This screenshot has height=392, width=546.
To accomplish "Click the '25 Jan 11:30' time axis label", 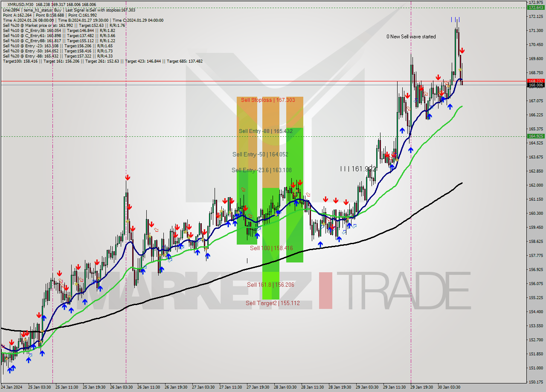I will pos(67,387).
